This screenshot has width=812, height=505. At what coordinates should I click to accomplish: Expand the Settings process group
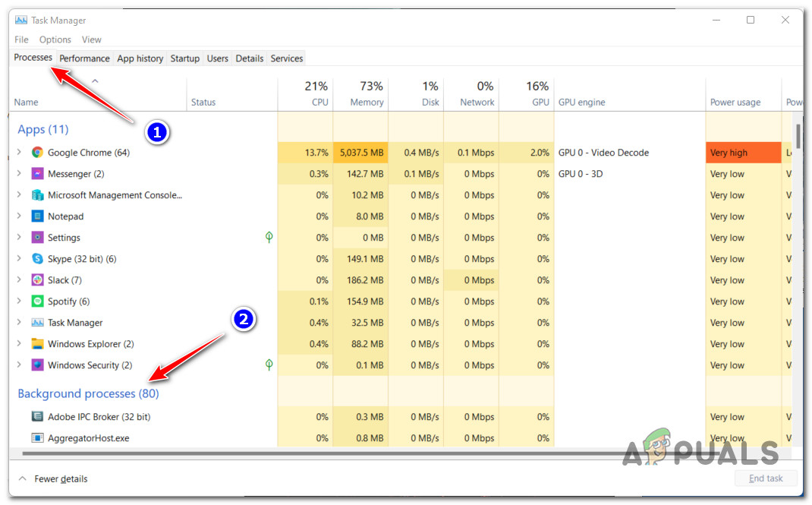tap(19, 237)
